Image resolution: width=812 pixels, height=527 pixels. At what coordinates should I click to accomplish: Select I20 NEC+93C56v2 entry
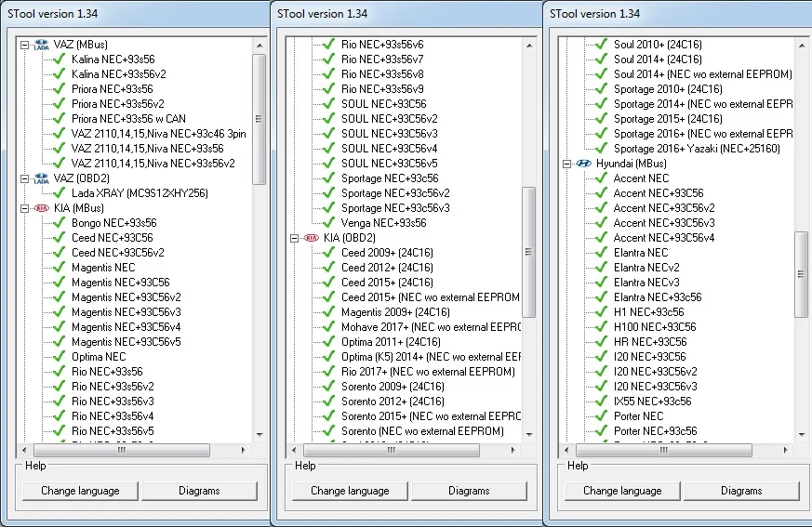tap(655, 372)
